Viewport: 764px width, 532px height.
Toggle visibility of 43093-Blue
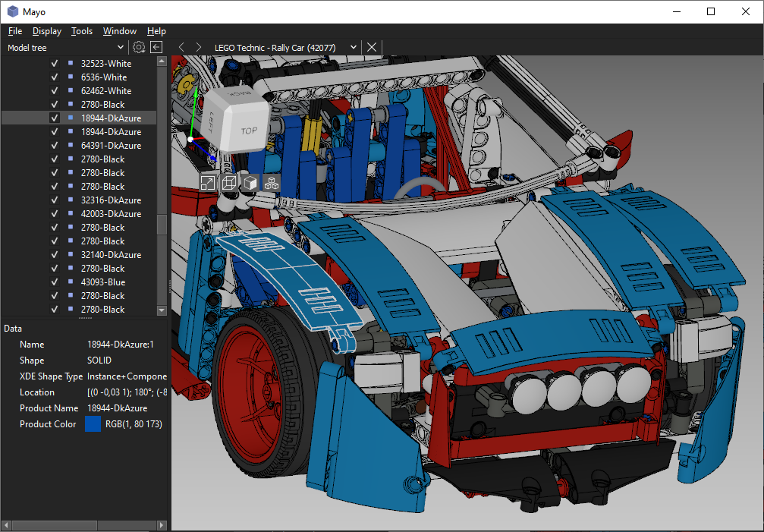point(54,282)
